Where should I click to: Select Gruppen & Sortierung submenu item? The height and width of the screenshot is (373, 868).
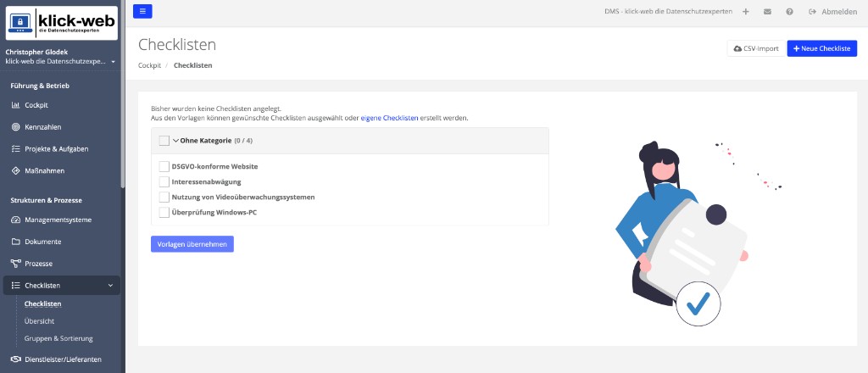58,338
